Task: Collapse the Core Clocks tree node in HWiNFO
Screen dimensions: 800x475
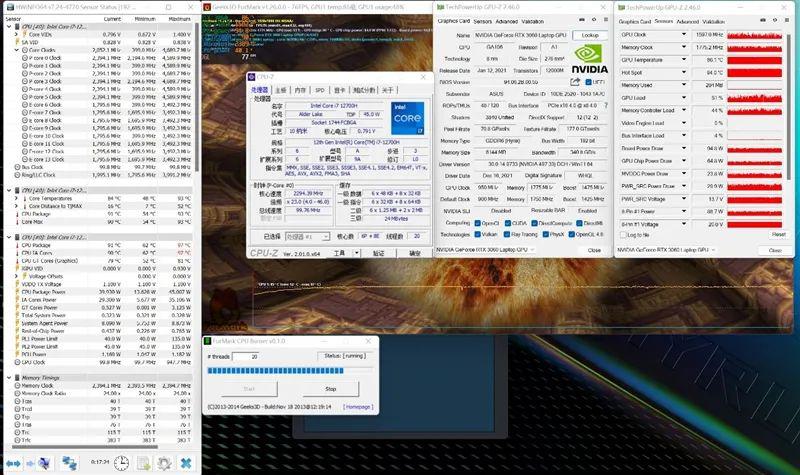Action: (x=16, y=50)
